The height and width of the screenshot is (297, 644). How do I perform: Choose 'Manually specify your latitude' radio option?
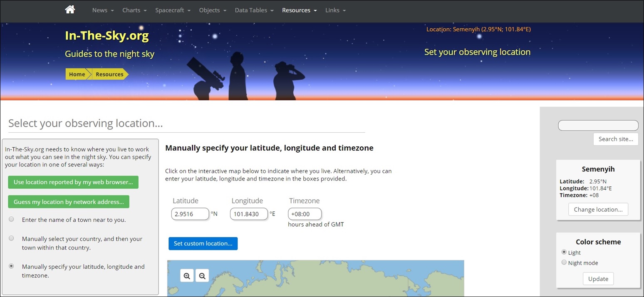pos(11,266)
